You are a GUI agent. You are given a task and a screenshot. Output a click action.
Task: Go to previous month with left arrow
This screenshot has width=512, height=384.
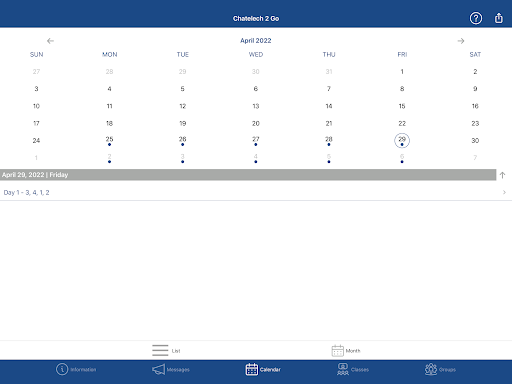50,41
